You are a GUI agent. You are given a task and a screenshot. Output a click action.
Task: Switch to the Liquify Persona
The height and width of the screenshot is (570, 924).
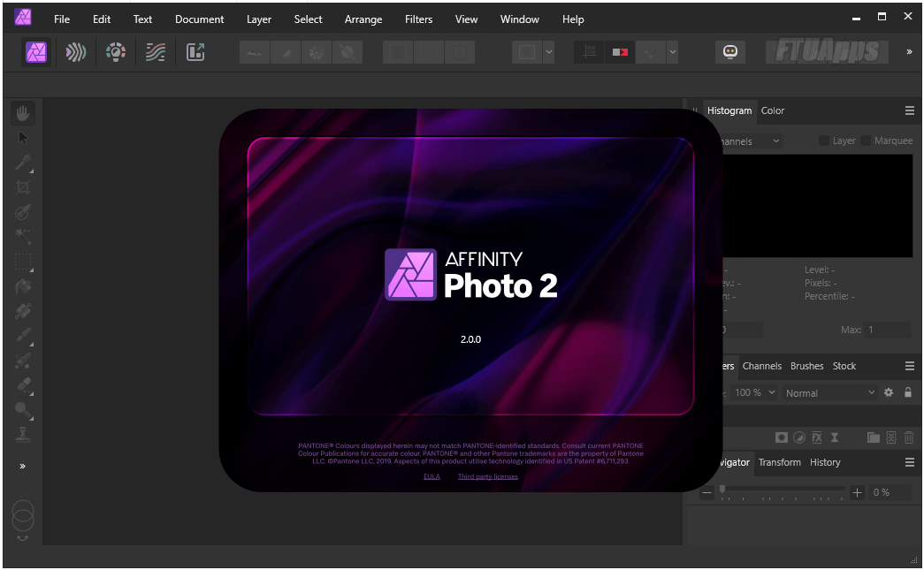point(76,52)
